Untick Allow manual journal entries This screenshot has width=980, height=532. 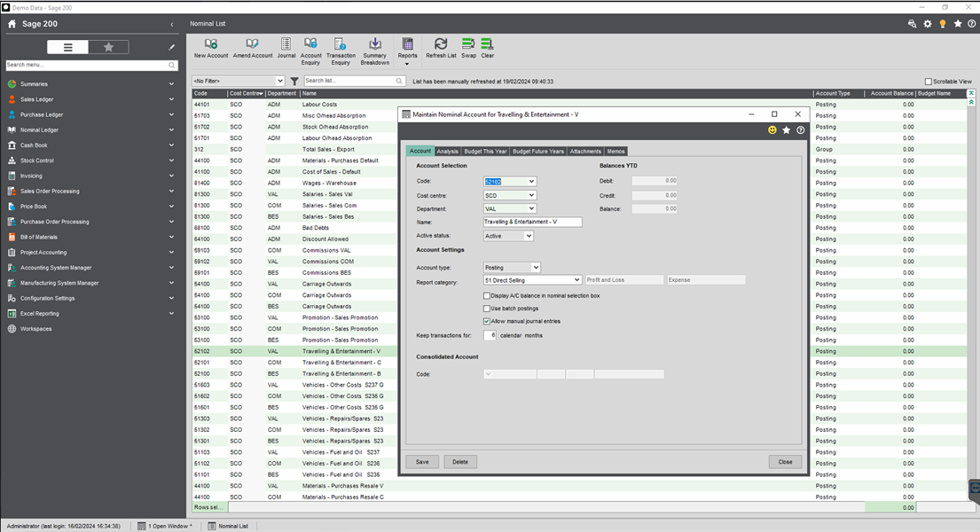[487, 321]
